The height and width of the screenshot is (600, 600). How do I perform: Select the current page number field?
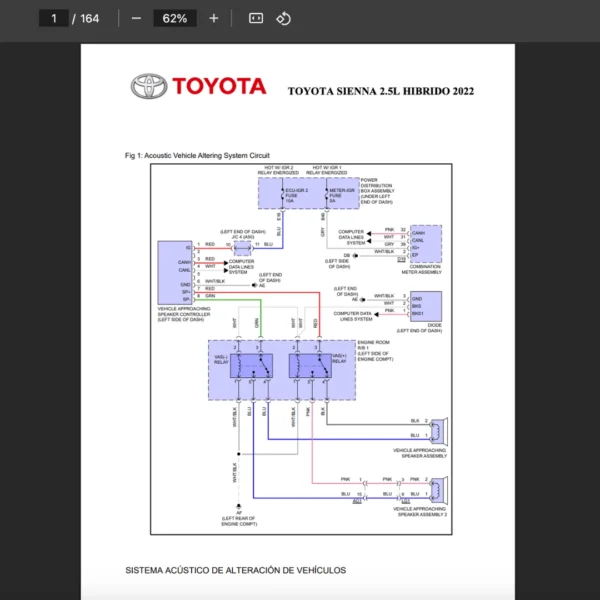click(x=53, y=18)
